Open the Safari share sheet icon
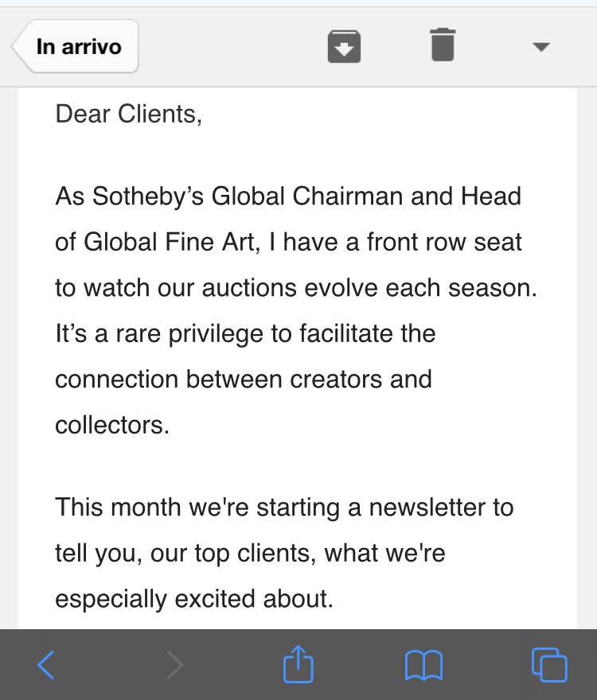597x700 pixels. tap(298, 664)
